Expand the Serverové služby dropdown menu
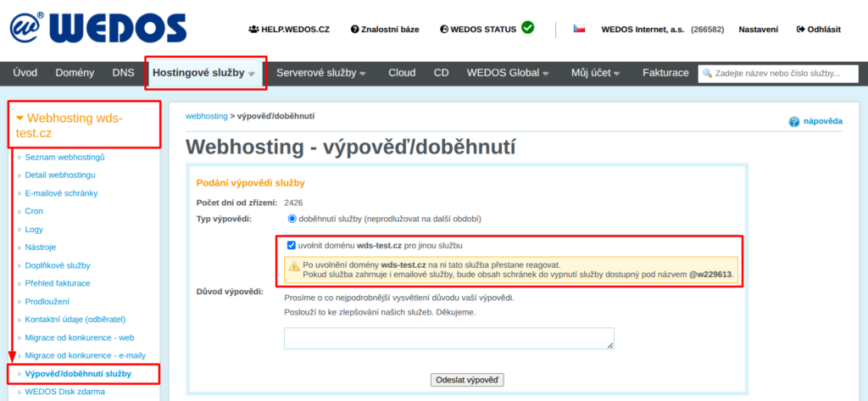Viewport: 868px width, 401px height. 363,74
